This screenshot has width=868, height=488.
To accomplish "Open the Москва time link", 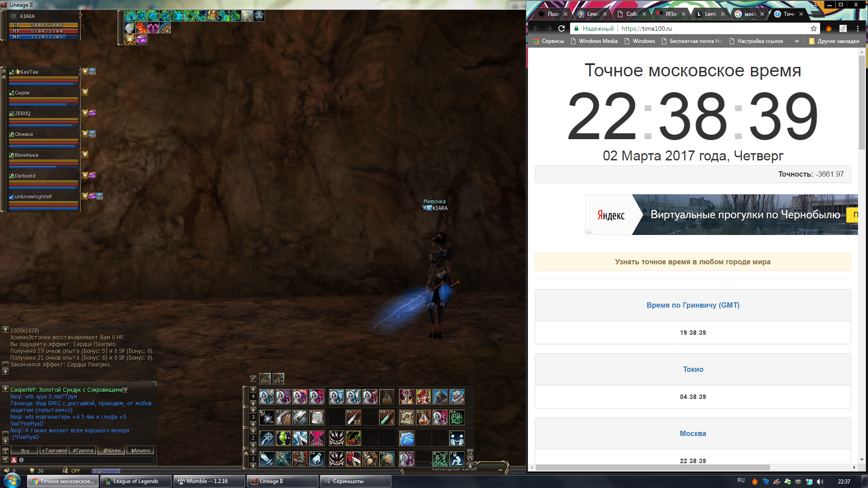I will [x=693, y=434].
